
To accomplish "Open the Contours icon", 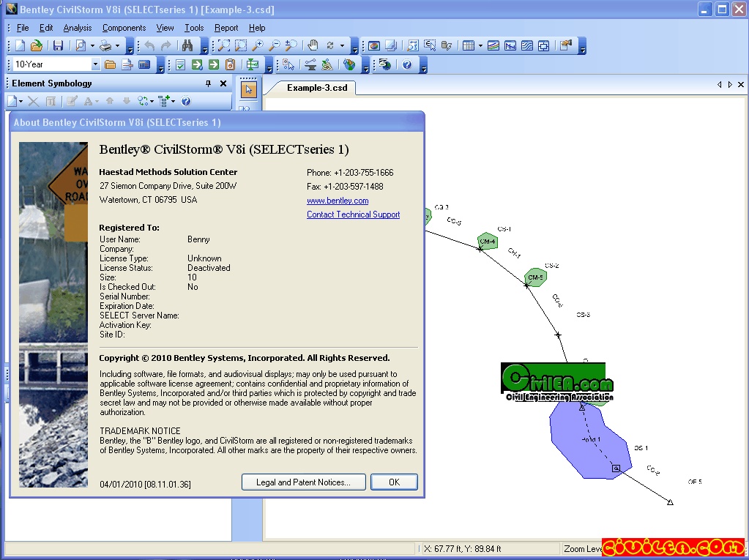I will (527, 46).
